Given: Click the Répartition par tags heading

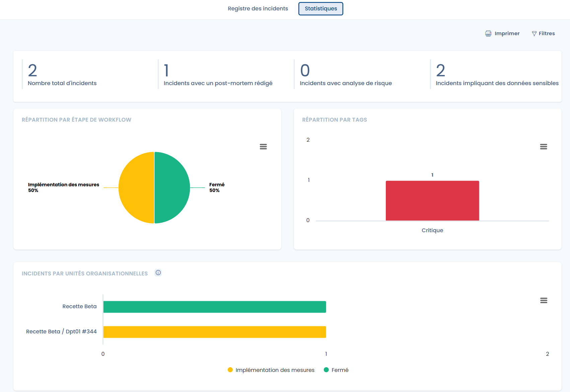Looking at the screenshot, I should click(x=335, y=120).
